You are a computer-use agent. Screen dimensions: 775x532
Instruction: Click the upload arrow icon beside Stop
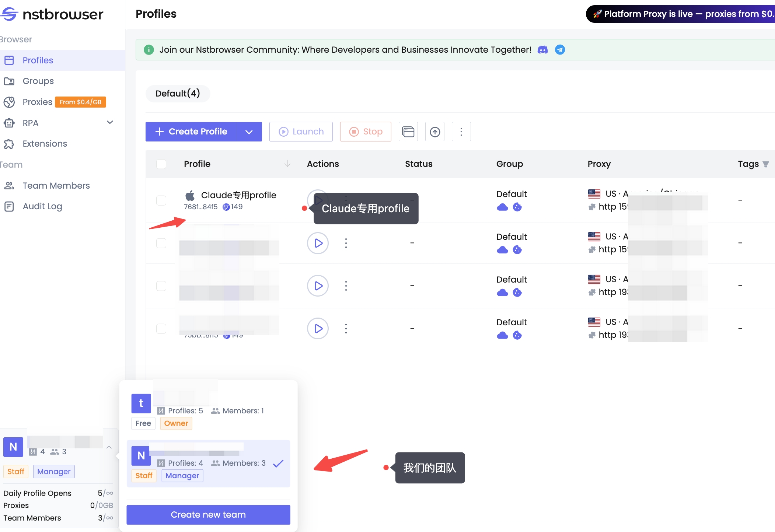(435, 132)
